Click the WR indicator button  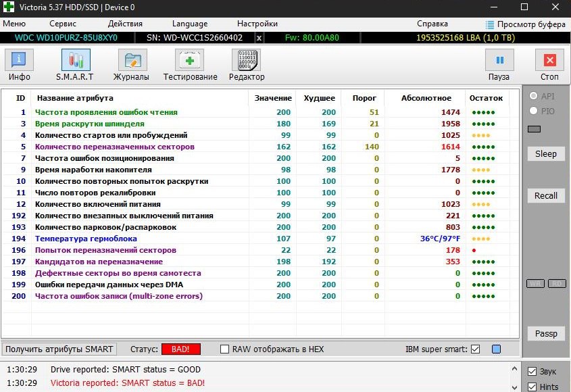pos(535,283)
